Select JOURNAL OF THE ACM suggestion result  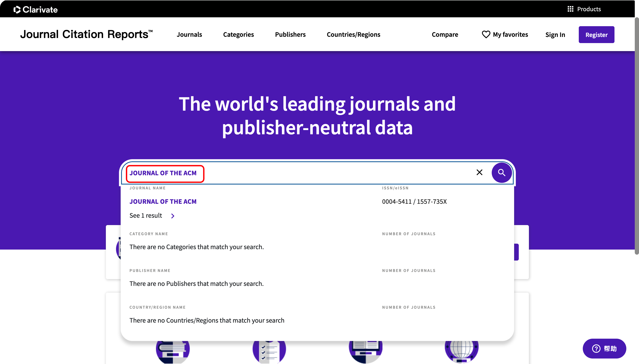pyautogui.click(x=163, y=201)
